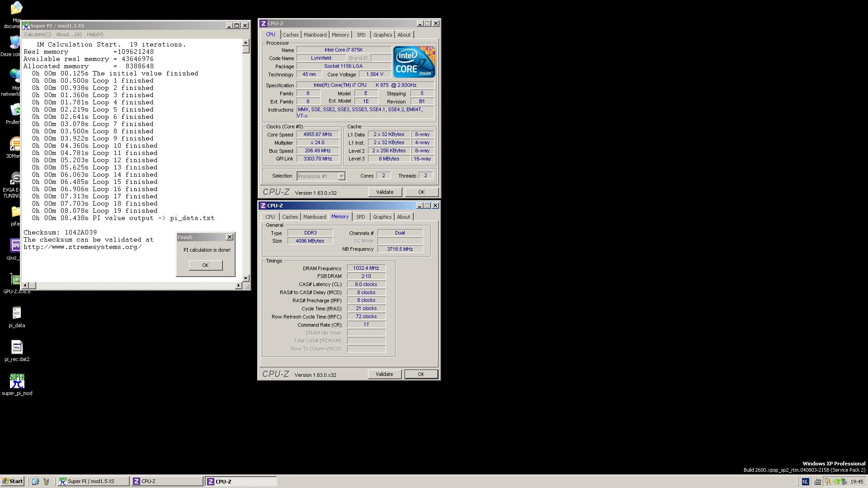Click OK in the Finish dialog
Screen dimensions: 868x488
pyautogui.click(x=205, y=265)
